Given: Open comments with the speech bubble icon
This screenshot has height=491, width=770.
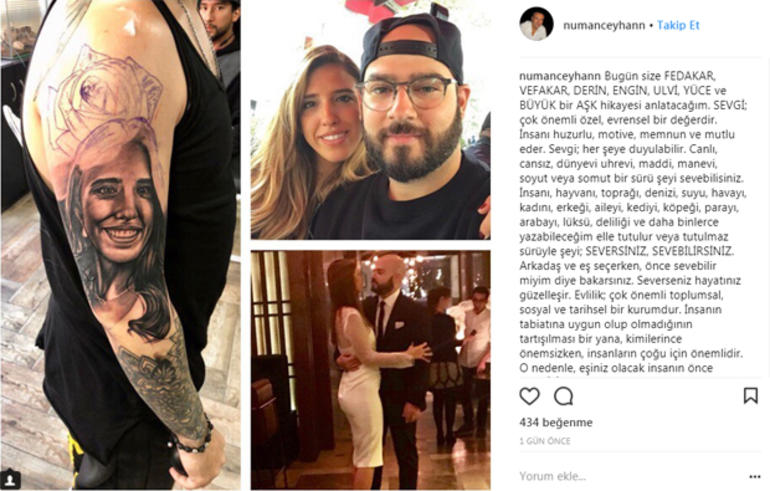Looking at the screenshot, I should (x=563, y=396).
